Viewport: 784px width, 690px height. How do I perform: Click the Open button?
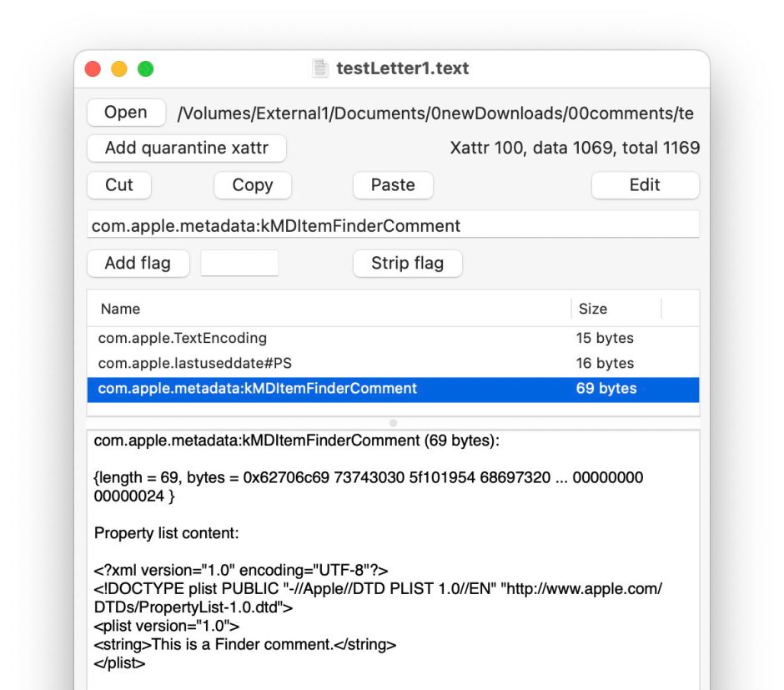tap(126, 113)
